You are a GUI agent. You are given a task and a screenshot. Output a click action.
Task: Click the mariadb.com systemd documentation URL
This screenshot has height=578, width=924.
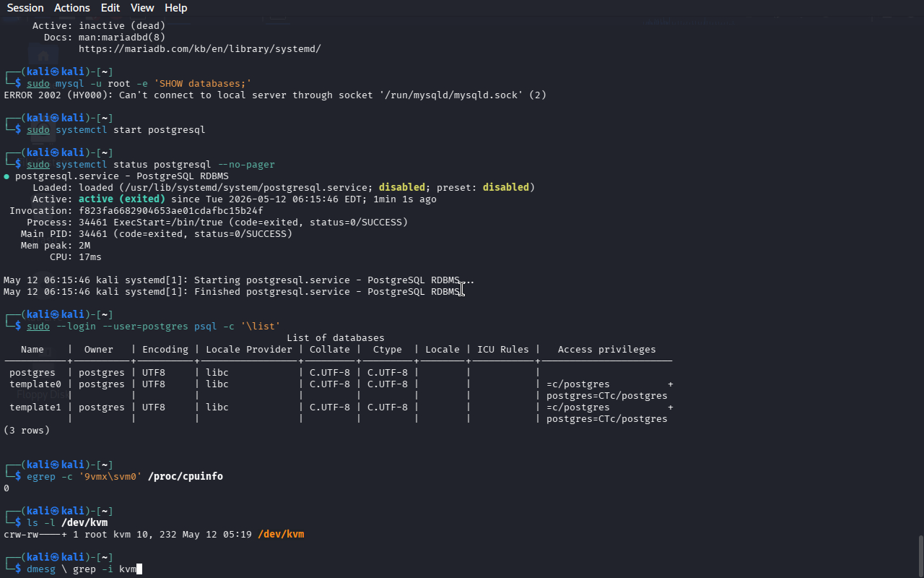200,49
